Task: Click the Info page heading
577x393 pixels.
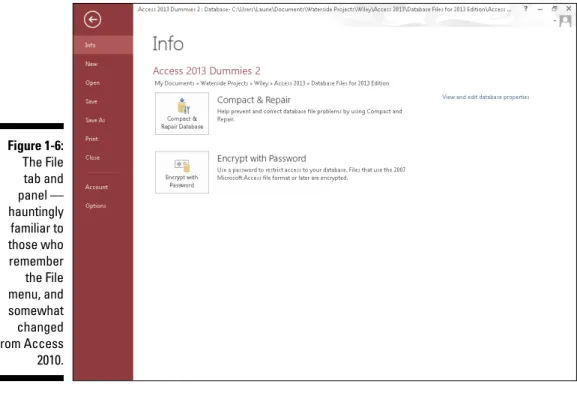Action: 168,44
